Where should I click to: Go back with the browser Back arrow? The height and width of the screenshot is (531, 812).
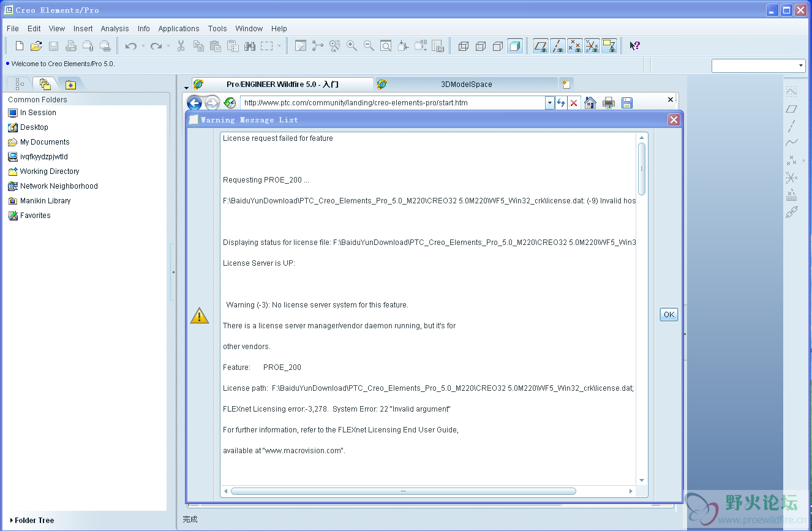195,103
